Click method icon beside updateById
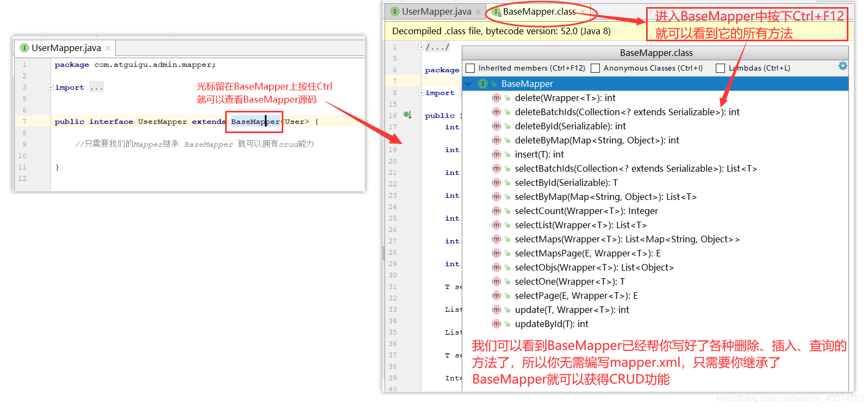Image resolution: width=868 pixels, height=408 pixels. pyautogui.click(x=496, y=324)
